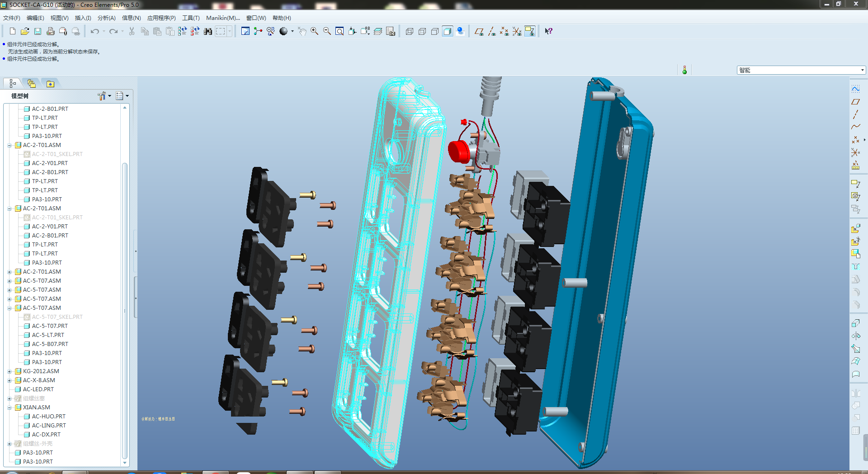The height and width of the screenshot is (474, 868).
Task: Click the red push button part
Action: tap(458, 151)
